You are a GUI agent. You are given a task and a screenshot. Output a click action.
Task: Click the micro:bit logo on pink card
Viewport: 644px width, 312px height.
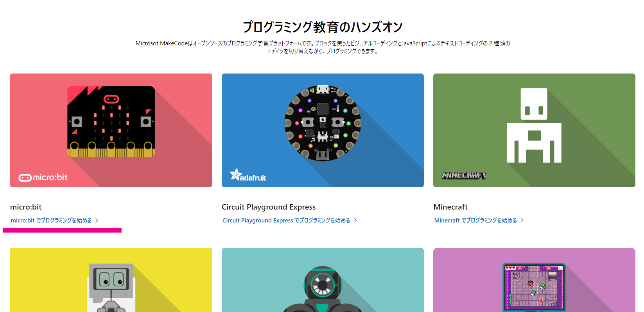[x=43, y=178]
